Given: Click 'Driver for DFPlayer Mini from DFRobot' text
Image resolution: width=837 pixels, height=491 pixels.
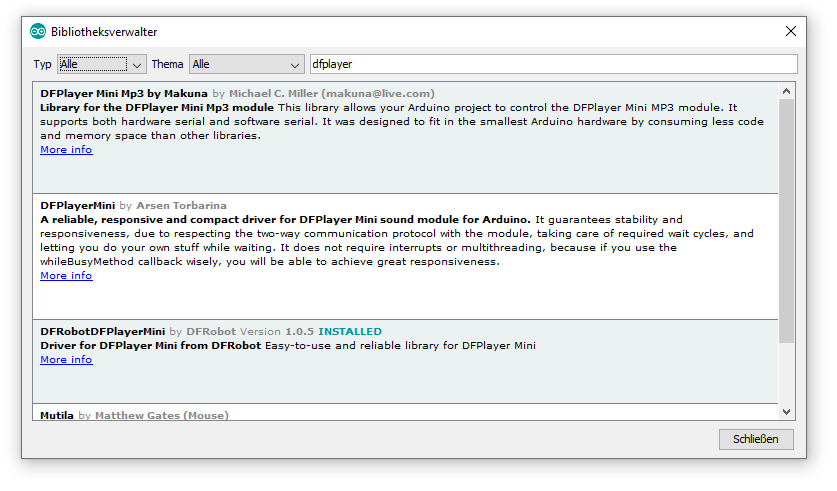Looking at the screenshot, I should pyautogui.click(x=151, y=345).
